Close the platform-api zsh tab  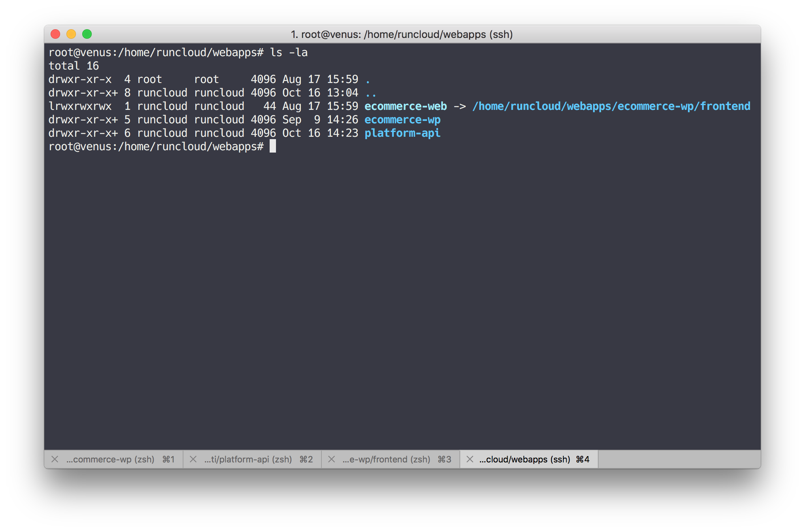click(x=193, y=459)
